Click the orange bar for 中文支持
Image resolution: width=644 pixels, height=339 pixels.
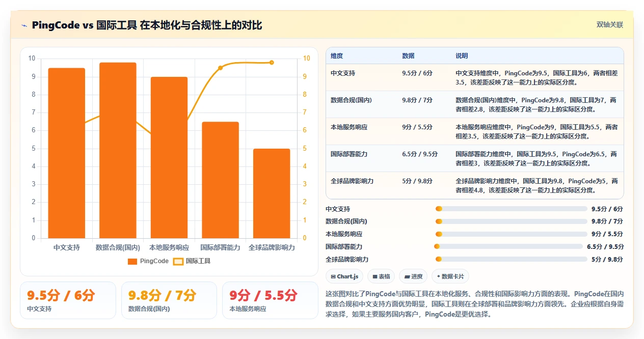pyautogui.click(x=67, y=153)
